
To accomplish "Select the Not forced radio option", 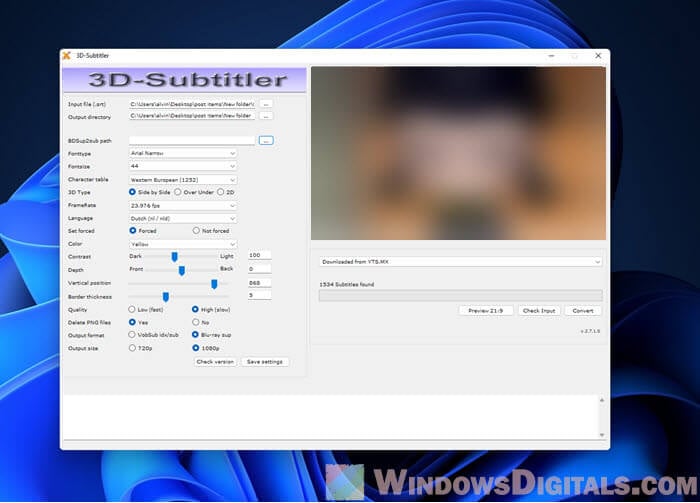I will click(196, 231).
